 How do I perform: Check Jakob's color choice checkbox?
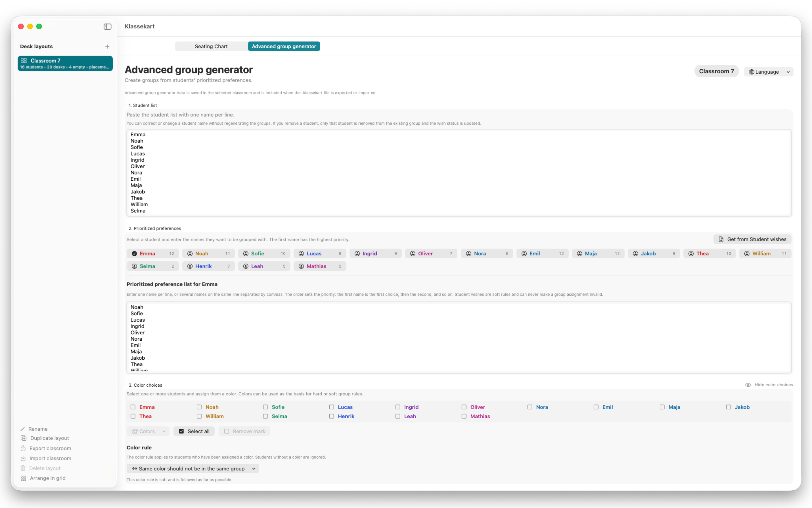[729, 407]
